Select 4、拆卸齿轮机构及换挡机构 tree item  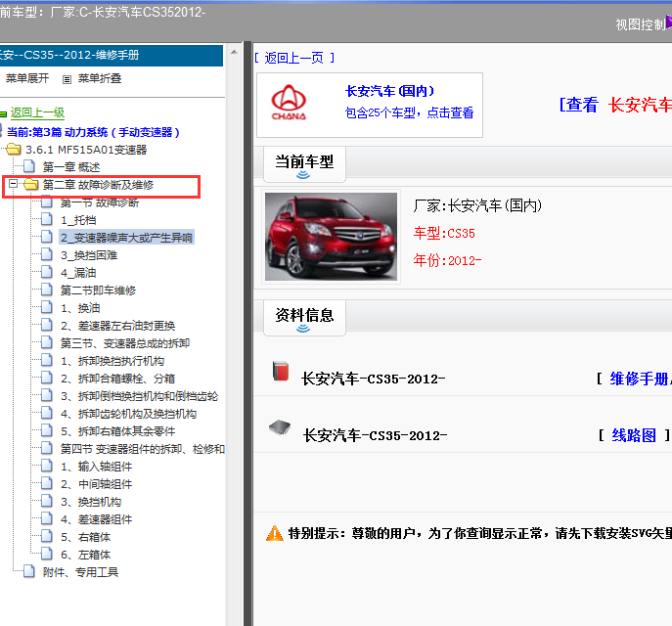(128, 414)
